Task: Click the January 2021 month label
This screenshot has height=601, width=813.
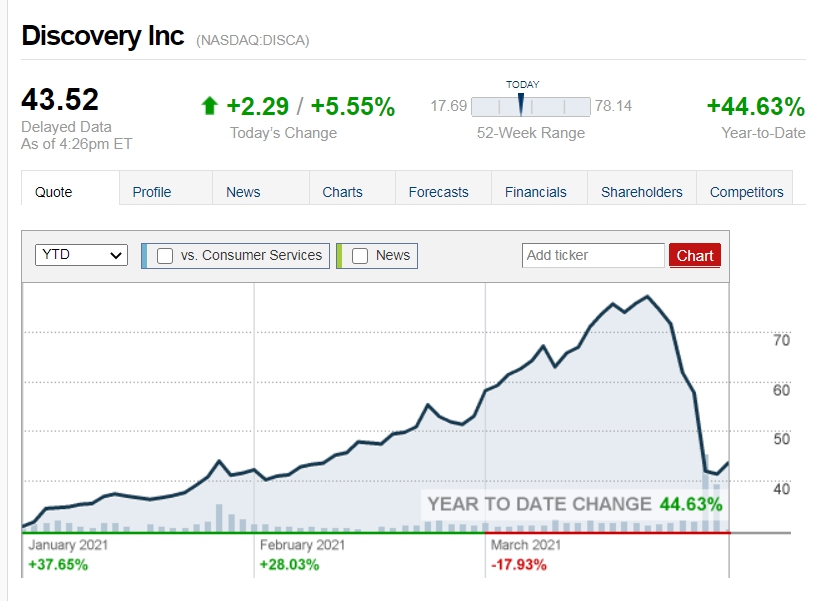Action: [x=68, y=545]
